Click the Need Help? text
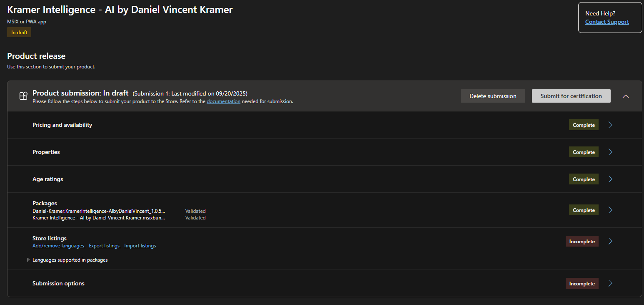The image size is (644, 305). pyautogui.click(x=600, y=13)
